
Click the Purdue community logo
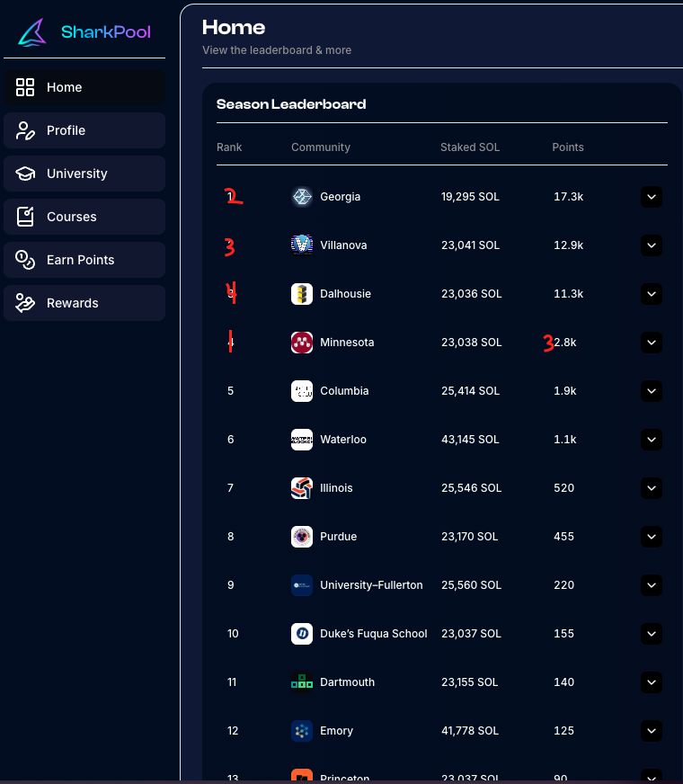point(302,536)
